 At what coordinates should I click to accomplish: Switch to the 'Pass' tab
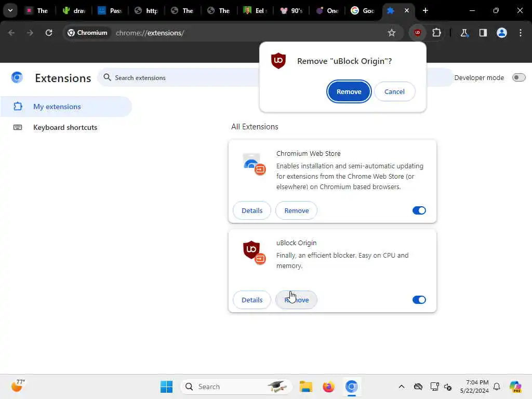(110, 10)
